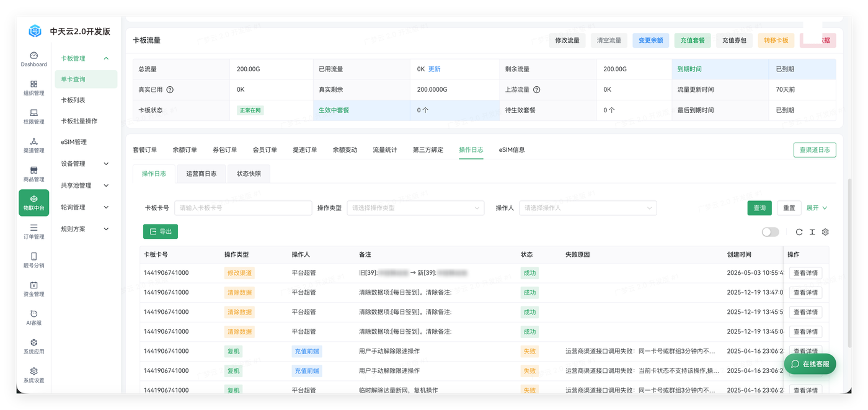
Task: Open 渠道管理 in the sidebar
Action: click(33, 145)
